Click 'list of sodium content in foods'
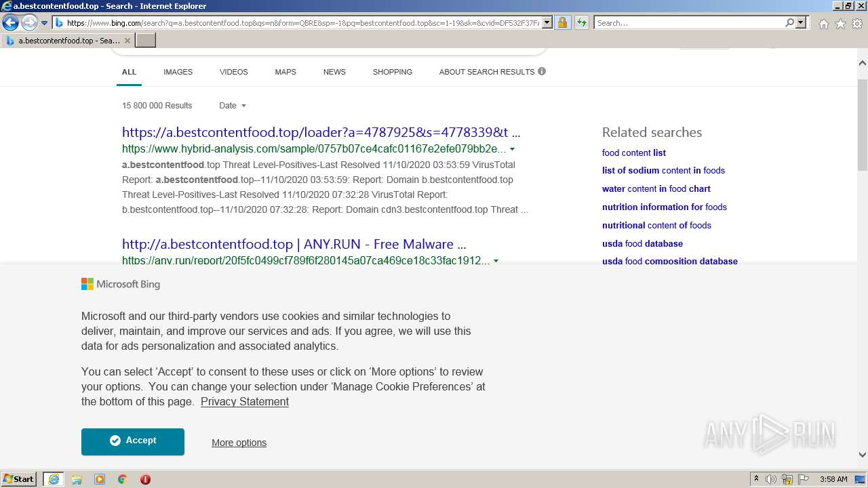This screenshot has height=488, width=868. pos(663,170)
